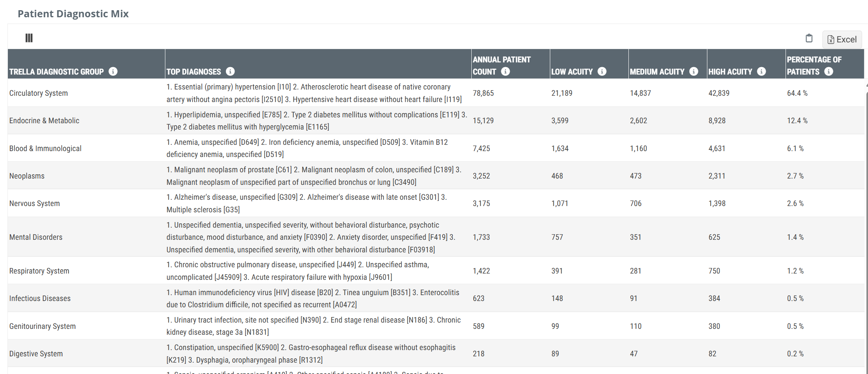Sort by Low Acuity column header
The width and height of the screenshot is (868, 374).
click(572, 72)
